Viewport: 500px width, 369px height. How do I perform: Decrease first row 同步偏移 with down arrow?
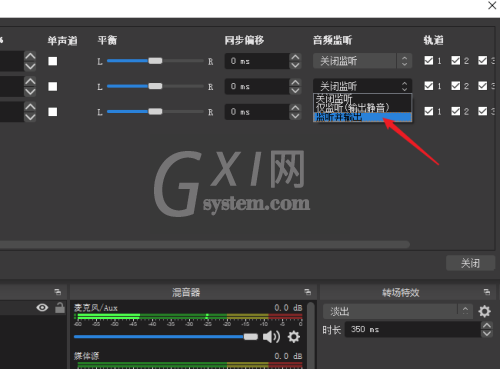[295, 65]
